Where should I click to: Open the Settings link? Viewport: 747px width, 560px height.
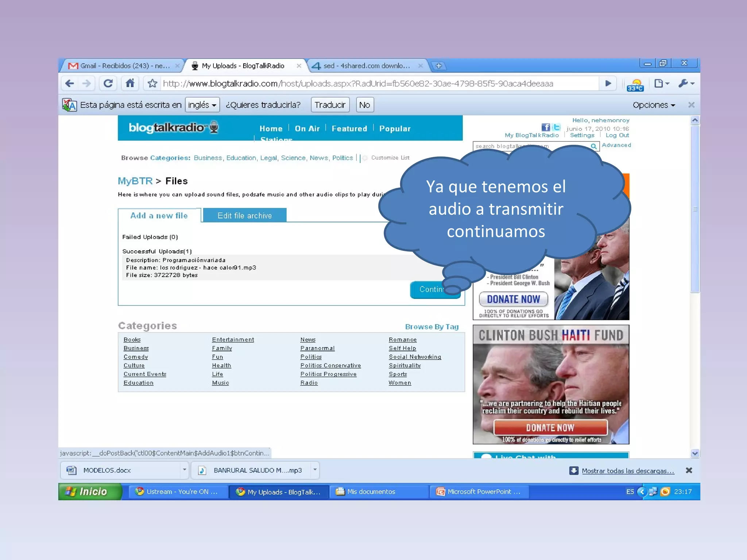[x=582, y=135]
